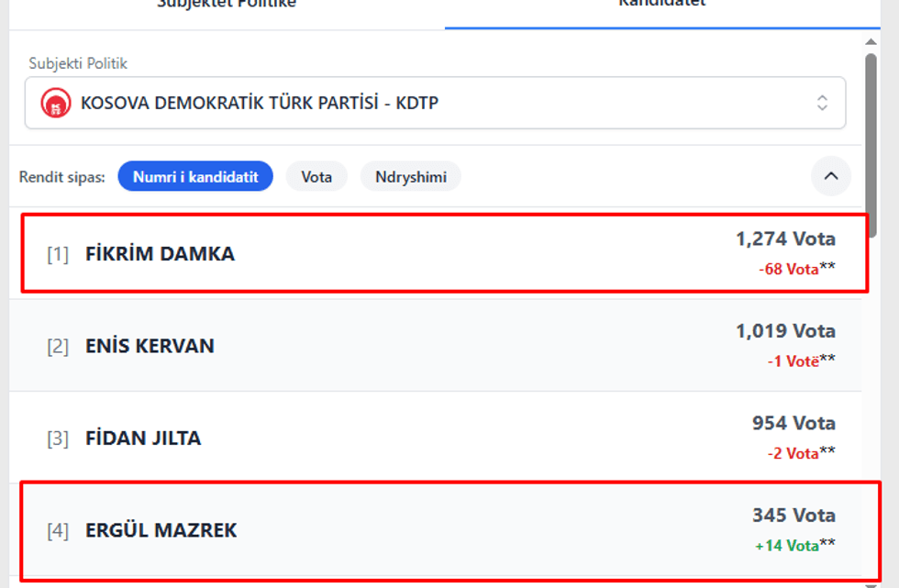Image resolution: width=899 pixels, height=588 pixels.
Task: Sort by Numri i kandidatit
Action: point(195,177)
